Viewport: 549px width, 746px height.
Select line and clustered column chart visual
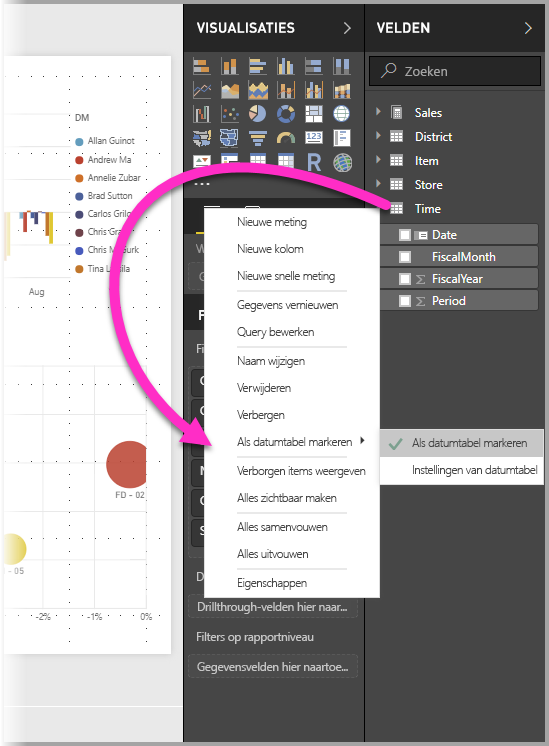[314, 90]
